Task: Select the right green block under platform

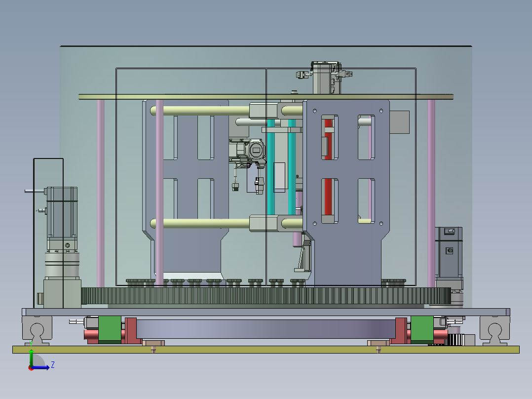Action: coord(422,328)
